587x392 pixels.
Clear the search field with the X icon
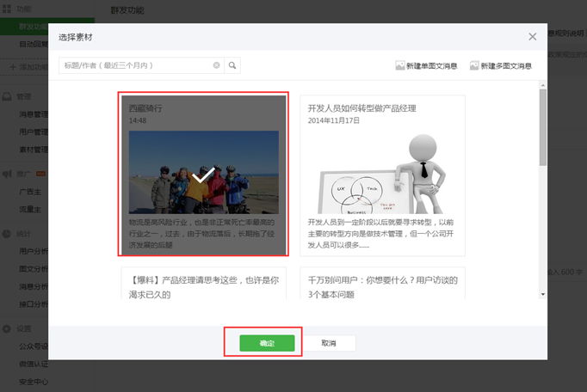coord(216,65)
